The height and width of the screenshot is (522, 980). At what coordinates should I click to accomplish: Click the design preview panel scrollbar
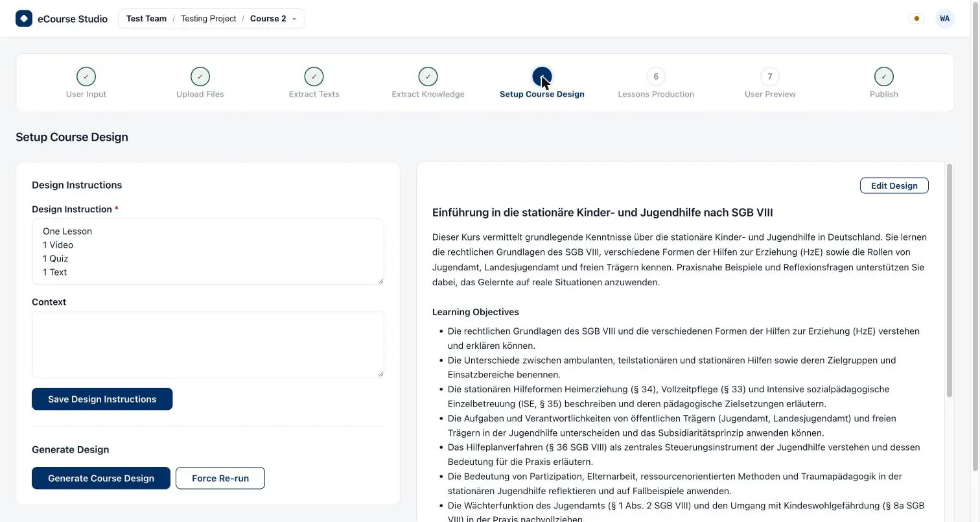[950, 280]
